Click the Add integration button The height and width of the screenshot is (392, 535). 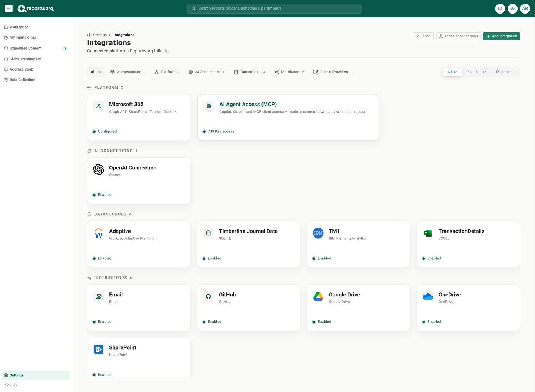point(501,36)
